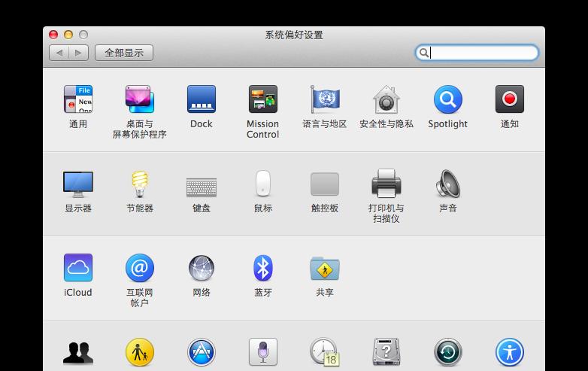Open Mission Control preferences
Screen dimensions: 588x371
tap(263, 99)
